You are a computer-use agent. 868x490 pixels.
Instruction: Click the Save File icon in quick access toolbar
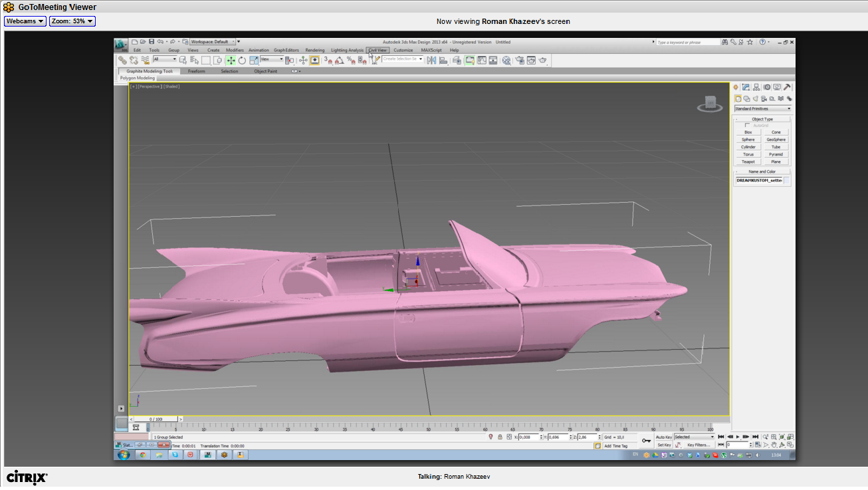[152, 42]
